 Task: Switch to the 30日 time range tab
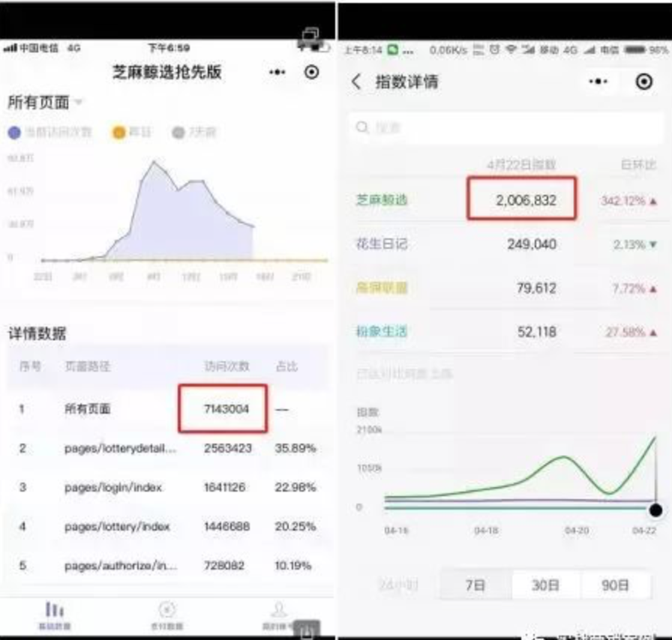(x=545, y=585)
